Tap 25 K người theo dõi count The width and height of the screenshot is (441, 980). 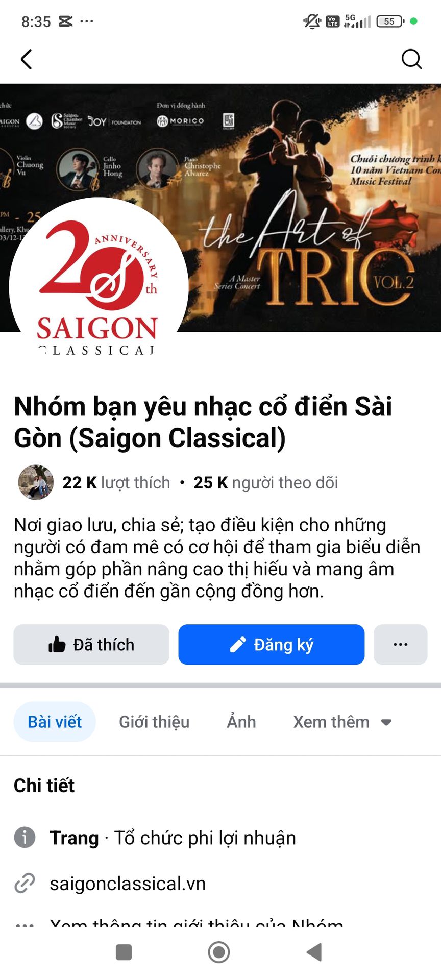click(265, 482)
